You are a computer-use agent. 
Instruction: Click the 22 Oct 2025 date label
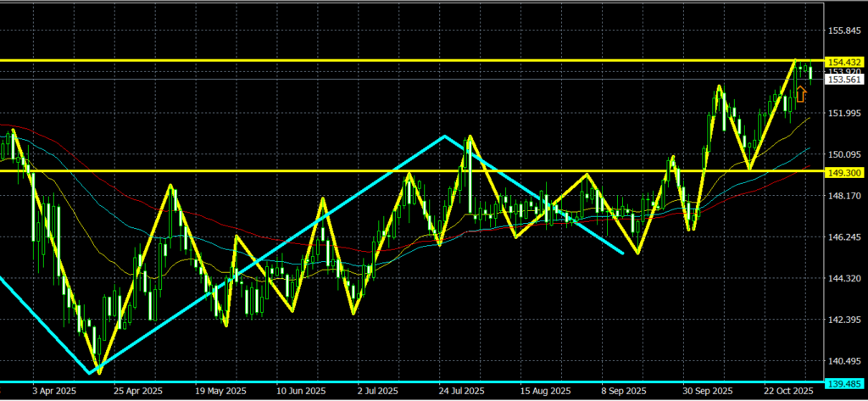coord(788,391)
